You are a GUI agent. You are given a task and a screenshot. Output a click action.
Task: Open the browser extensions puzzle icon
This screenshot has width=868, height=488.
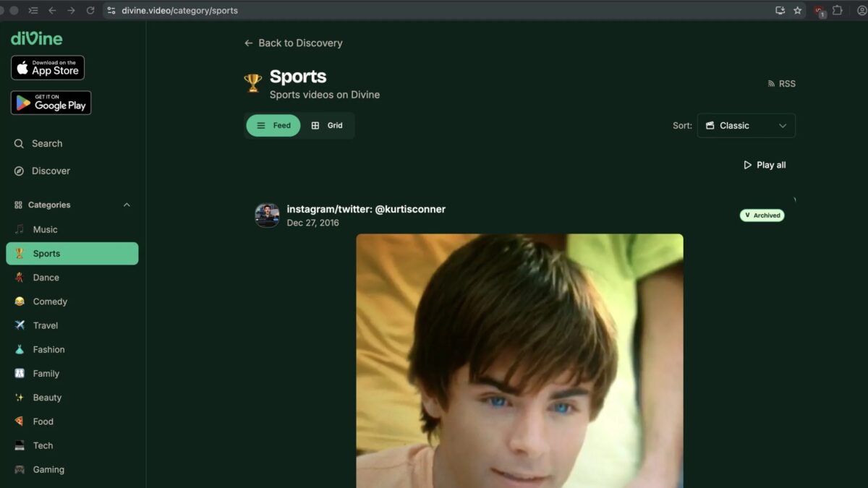click(x=838, y=11)
